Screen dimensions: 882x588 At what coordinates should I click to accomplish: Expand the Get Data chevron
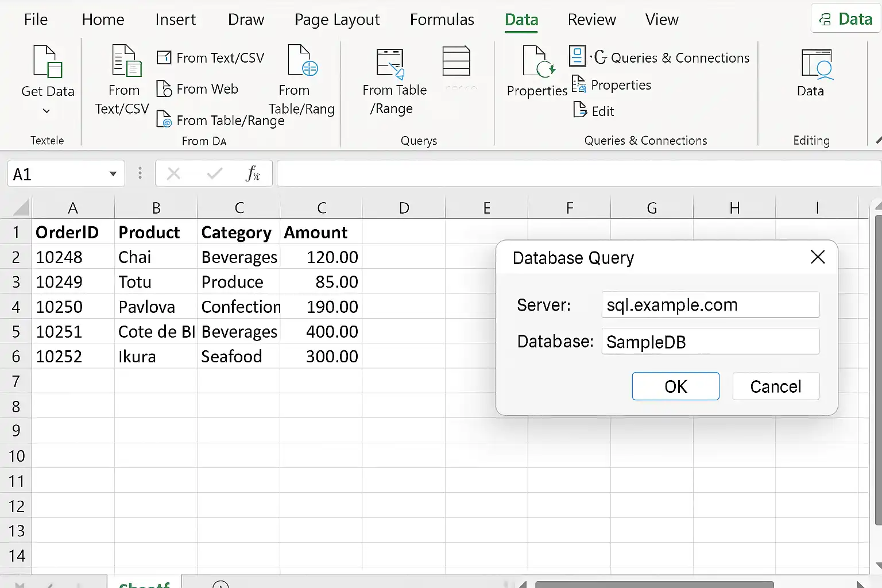point(47,111)
